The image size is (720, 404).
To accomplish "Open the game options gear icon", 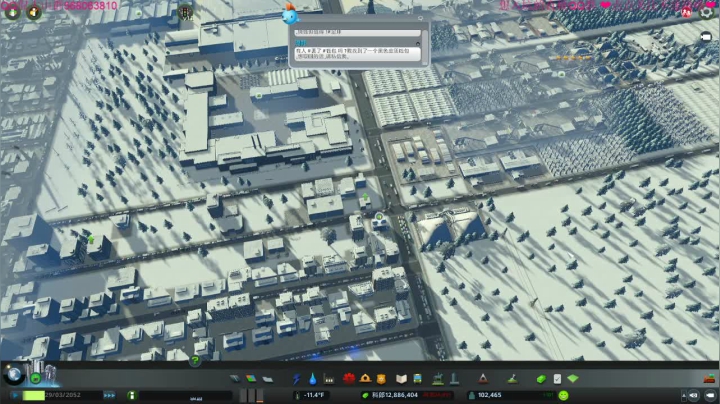I will click(707, 12).
